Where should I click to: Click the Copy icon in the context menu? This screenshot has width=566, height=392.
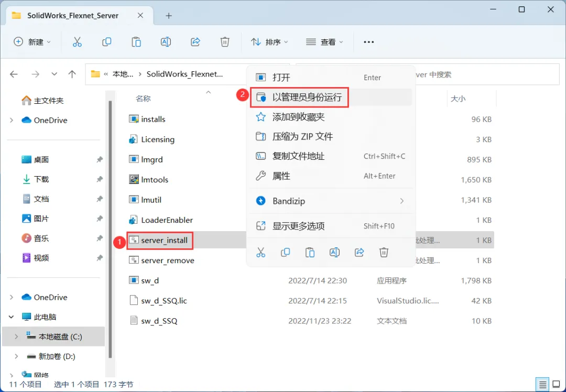[x=285, y=252]
